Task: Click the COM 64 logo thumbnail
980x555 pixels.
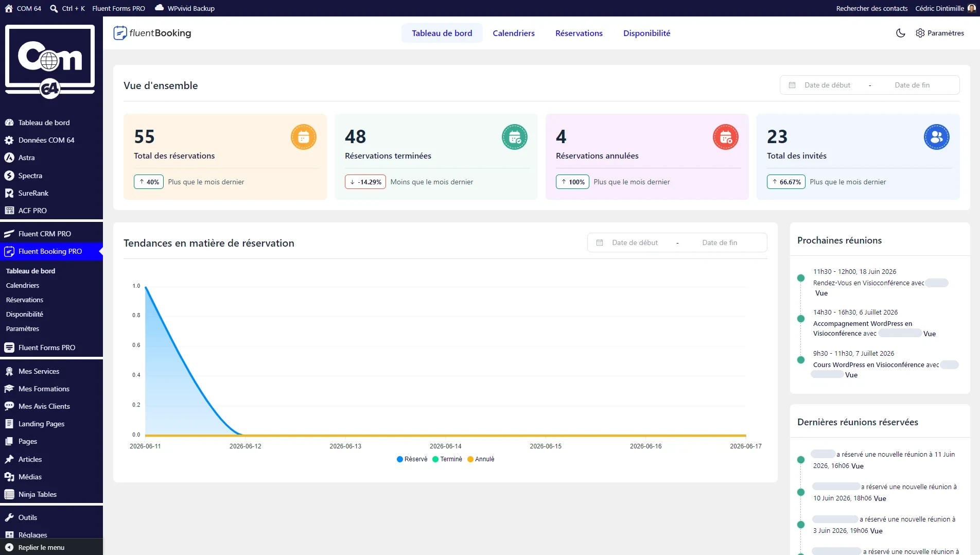Action: tap(50, 62)
